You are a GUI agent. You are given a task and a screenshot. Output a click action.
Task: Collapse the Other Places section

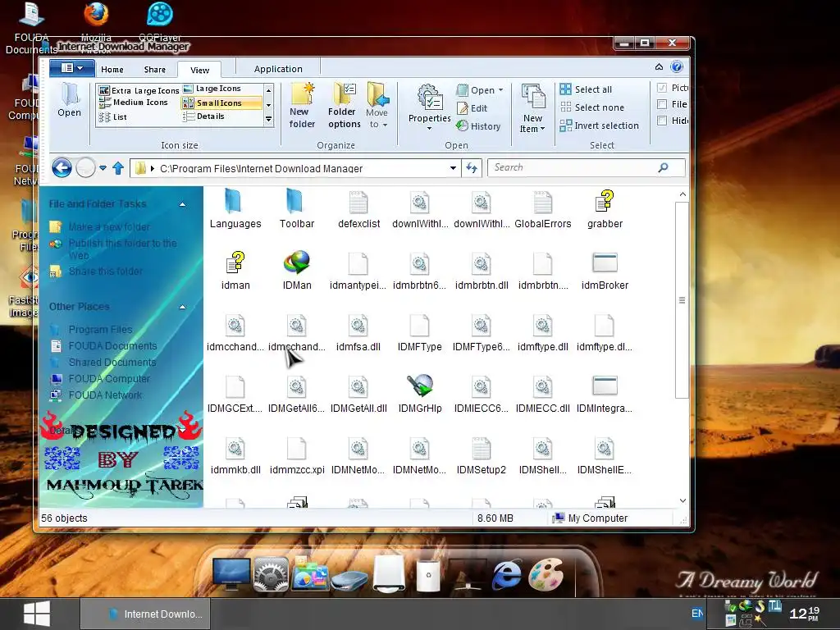pos(182,307)
